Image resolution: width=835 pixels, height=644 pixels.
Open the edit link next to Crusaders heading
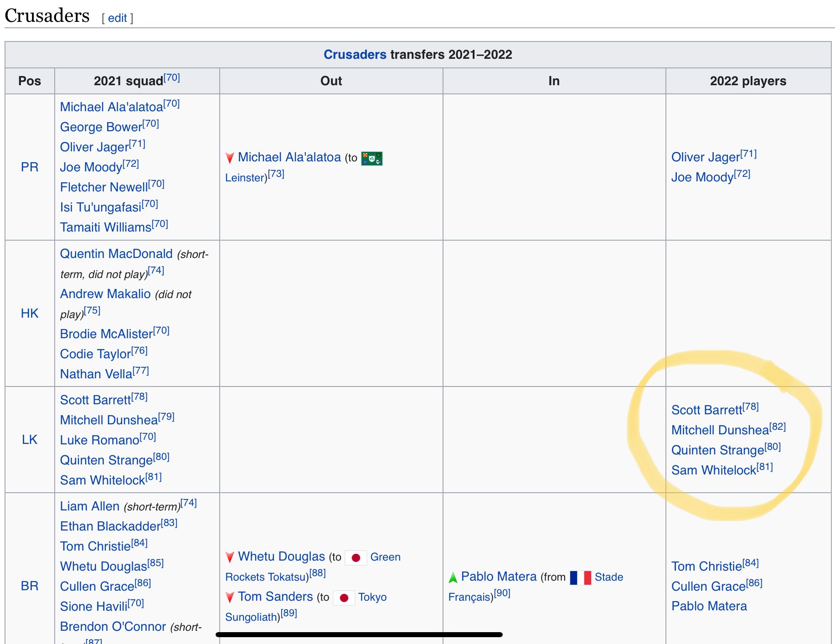117,18
